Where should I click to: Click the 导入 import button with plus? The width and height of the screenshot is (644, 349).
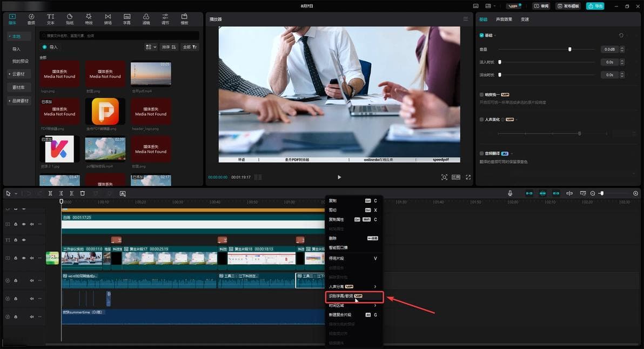point(50,47)
